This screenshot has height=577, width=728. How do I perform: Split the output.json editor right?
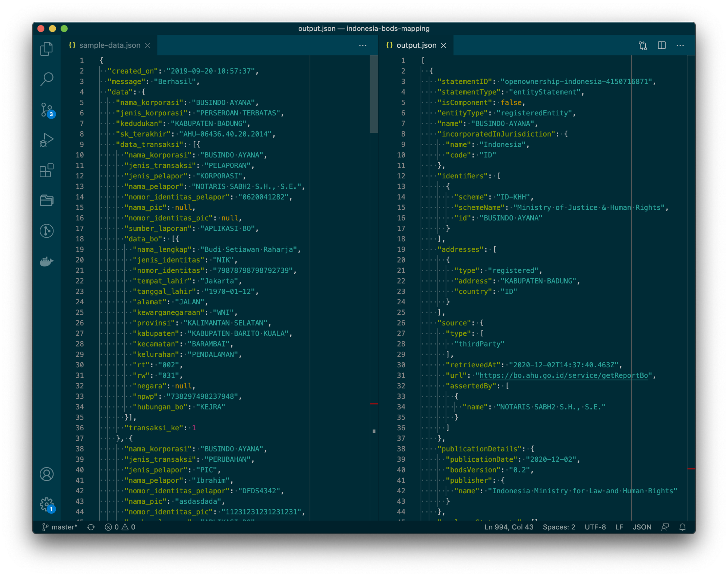click(662, 46)
